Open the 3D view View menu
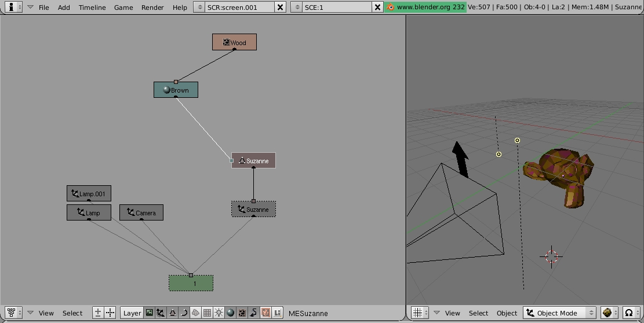Screen dimensions: 644x323 pos(452,313)
